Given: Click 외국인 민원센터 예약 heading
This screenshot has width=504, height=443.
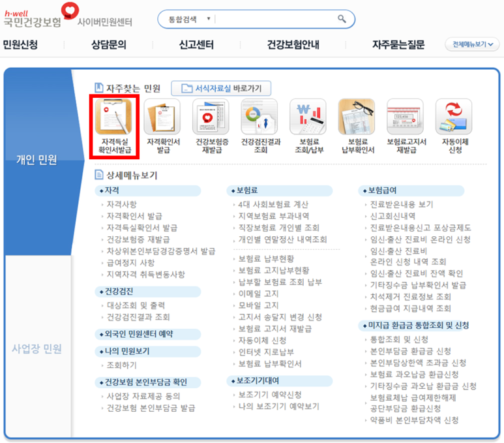Looking at the screenshot, I should coord(139,334).
